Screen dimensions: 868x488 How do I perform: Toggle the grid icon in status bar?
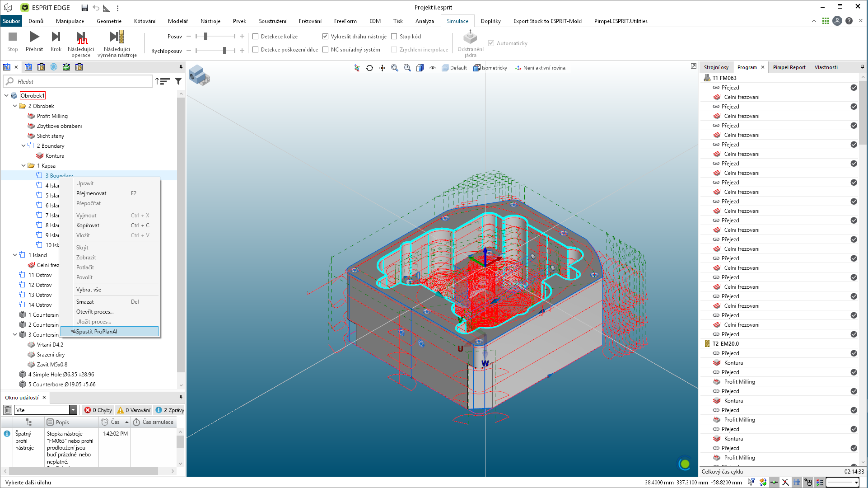tap(797, 482)
